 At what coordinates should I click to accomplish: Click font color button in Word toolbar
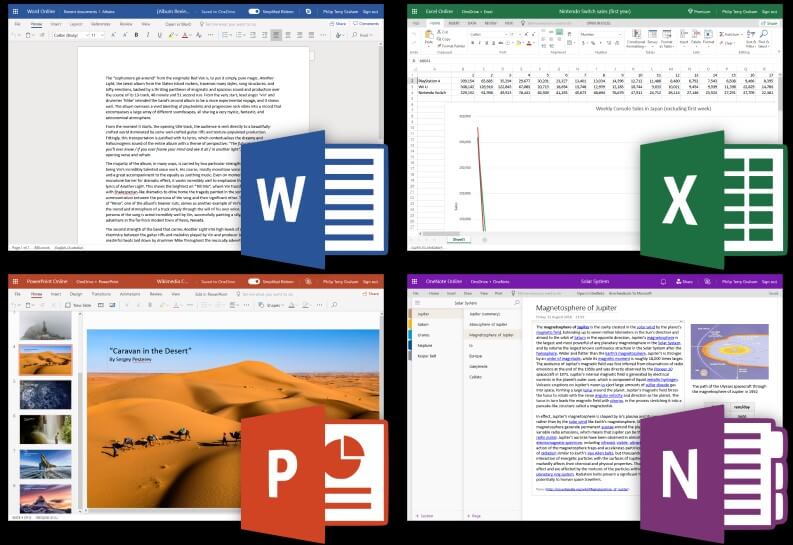(185, 35)
